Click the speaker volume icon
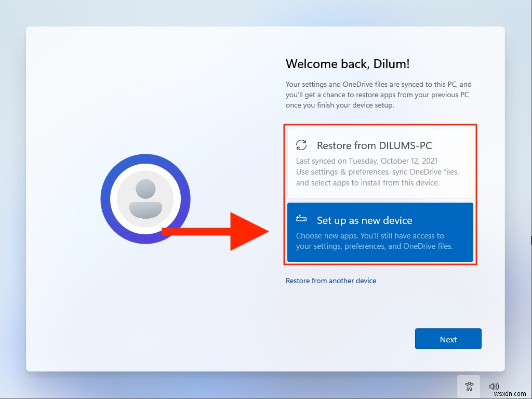The height and width of the screenshot is (399, 532). [x=494, y=386]
